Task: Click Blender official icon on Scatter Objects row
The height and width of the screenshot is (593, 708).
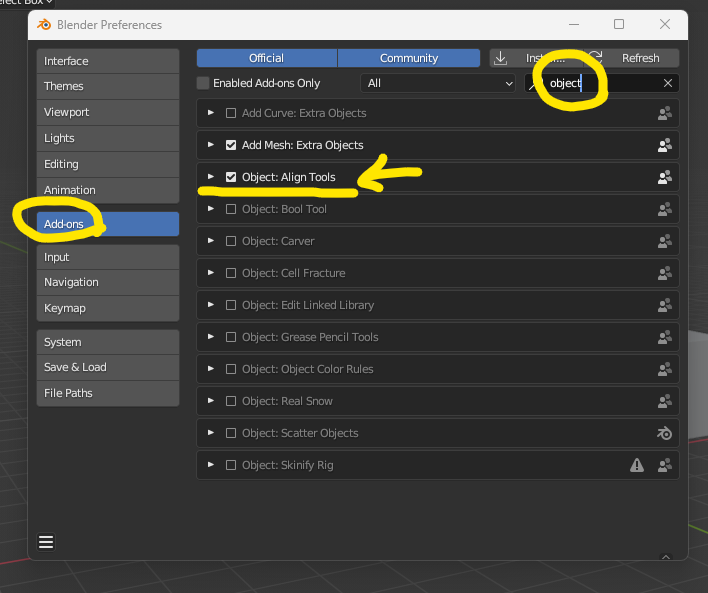Action: (x=665, y=433)
